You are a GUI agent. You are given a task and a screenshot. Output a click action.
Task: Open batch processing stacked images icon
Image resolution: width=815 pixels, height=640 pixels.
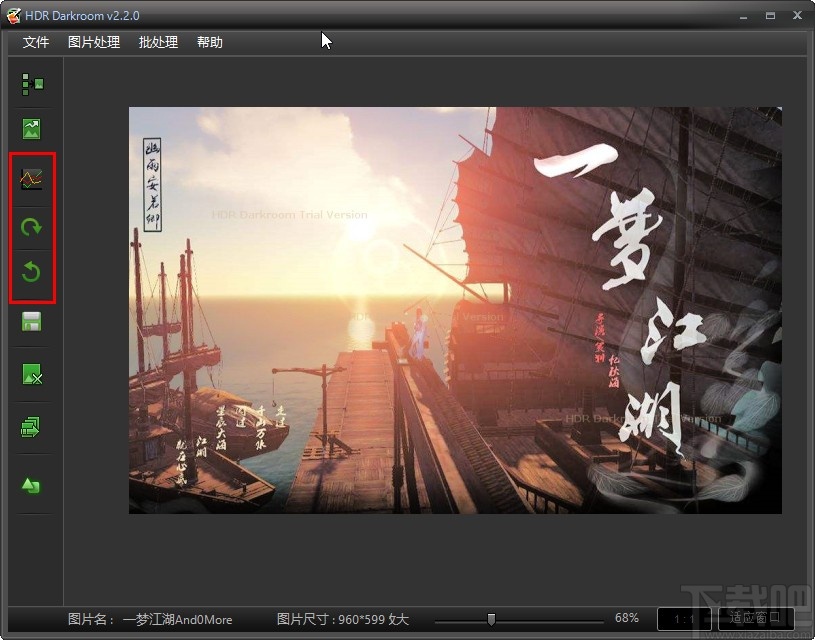pyautogui.click(x=32, y=427)
